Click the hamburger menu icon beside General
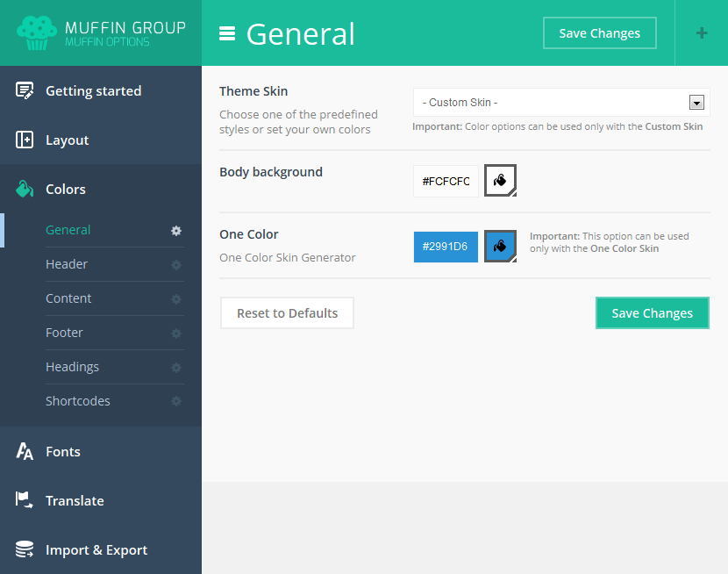Viewport: 728px width, 574px height. 227,33
